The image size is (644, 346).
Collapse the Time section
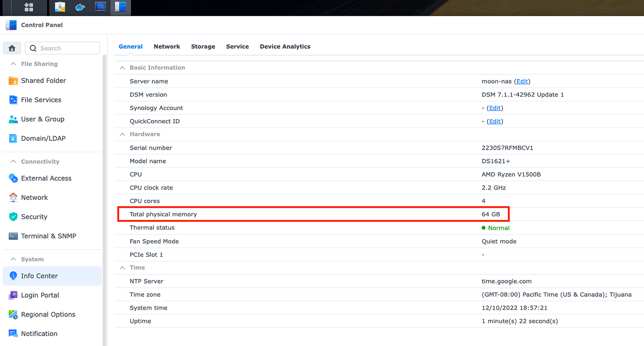point(122,268)
